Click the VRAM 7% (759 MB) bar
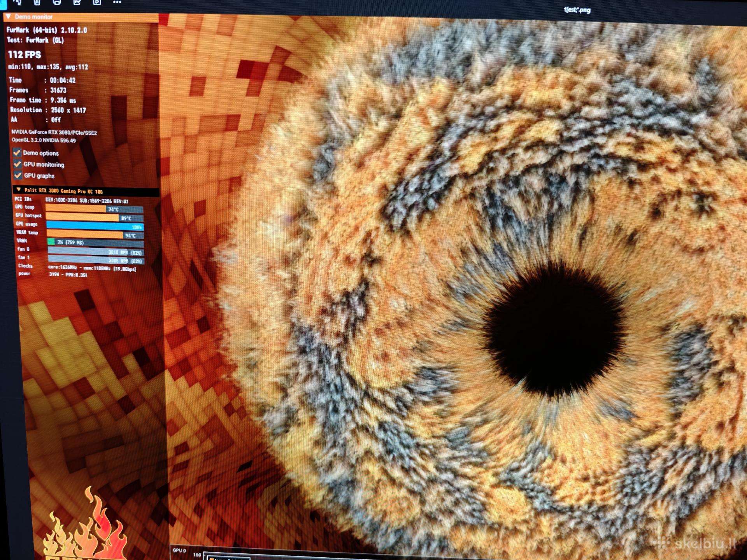The image size is (747, 560). 96,242
